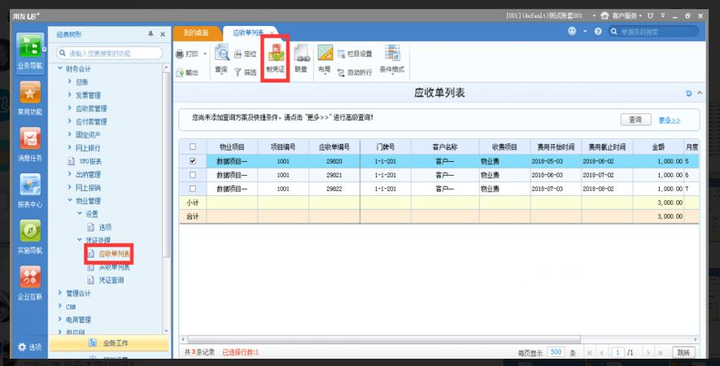This screenshot has height=366, width=720.
Task: Open the 打印 dropdown arrow
Action: point(205,54)
